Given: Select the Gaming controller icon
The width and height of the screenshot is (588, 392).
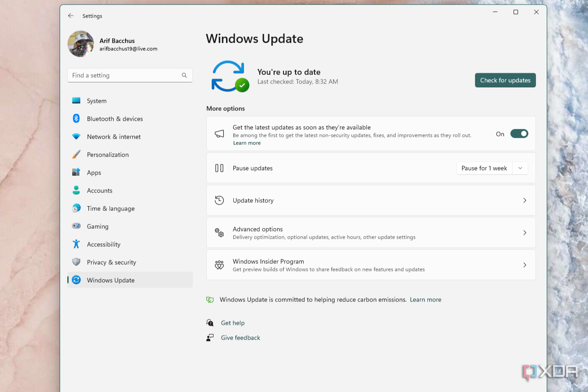Looking at the screenshot, I should 76,226.
